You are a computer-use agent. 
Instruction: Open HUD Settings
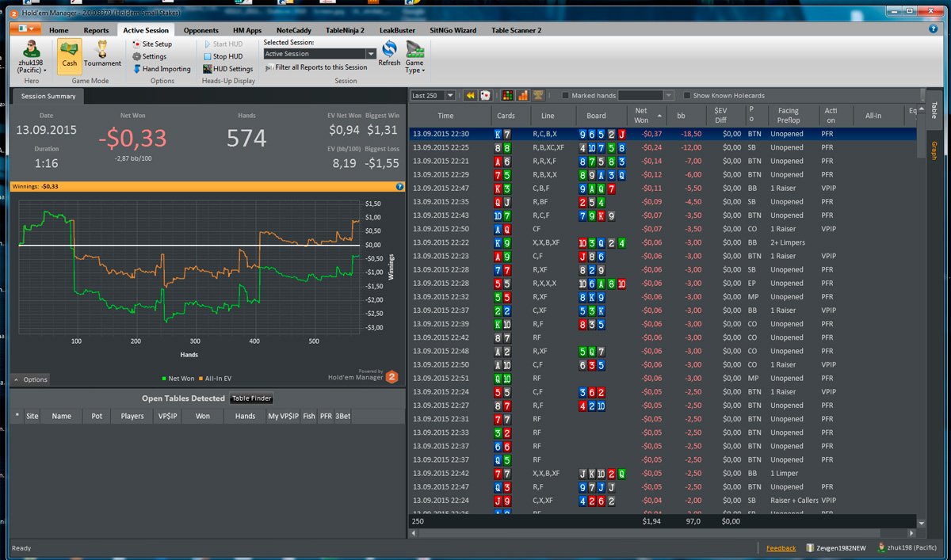(x=227, y=69)
